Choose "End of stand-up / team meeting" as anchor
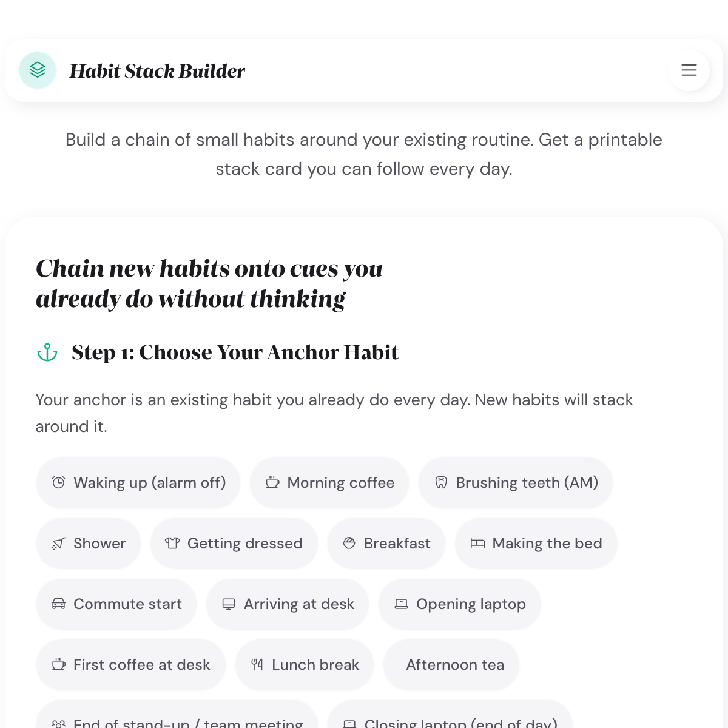 click(x=177, y=722)
